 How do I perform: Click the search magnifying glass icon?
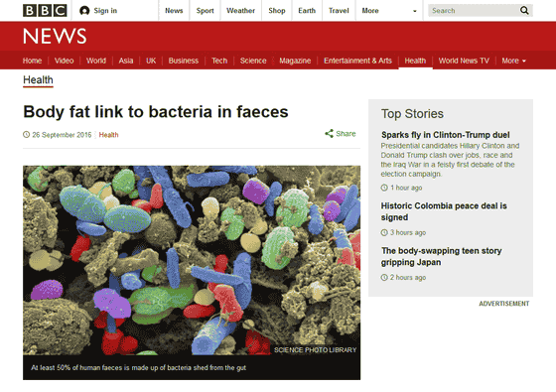(524, 11)
